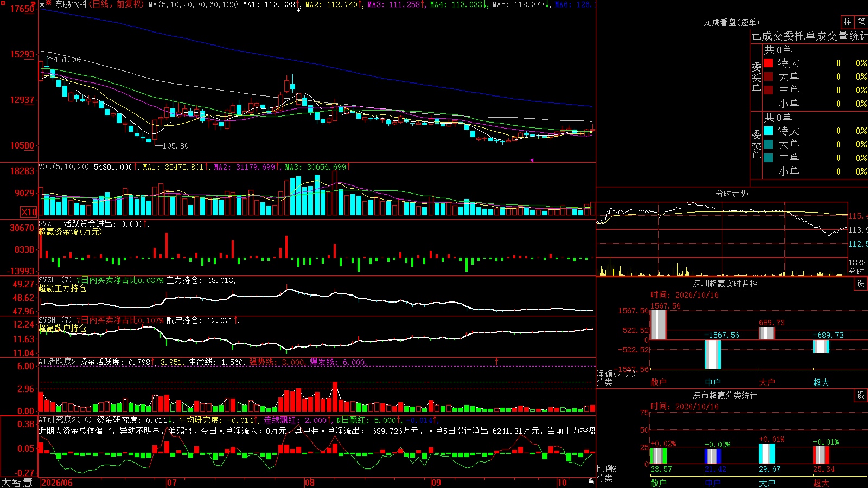The width and height of the screenshot is (868, 488).
Task: Click the 深市超赢分类统计 panel title
Action: pyautogui.click(x=725, y=395)
